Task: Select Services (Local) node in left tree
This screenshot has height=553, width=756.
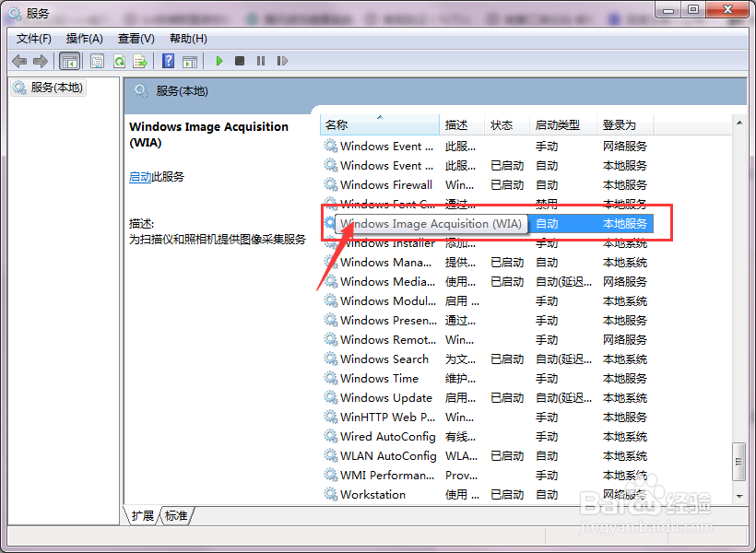Action: click(48, 88)
